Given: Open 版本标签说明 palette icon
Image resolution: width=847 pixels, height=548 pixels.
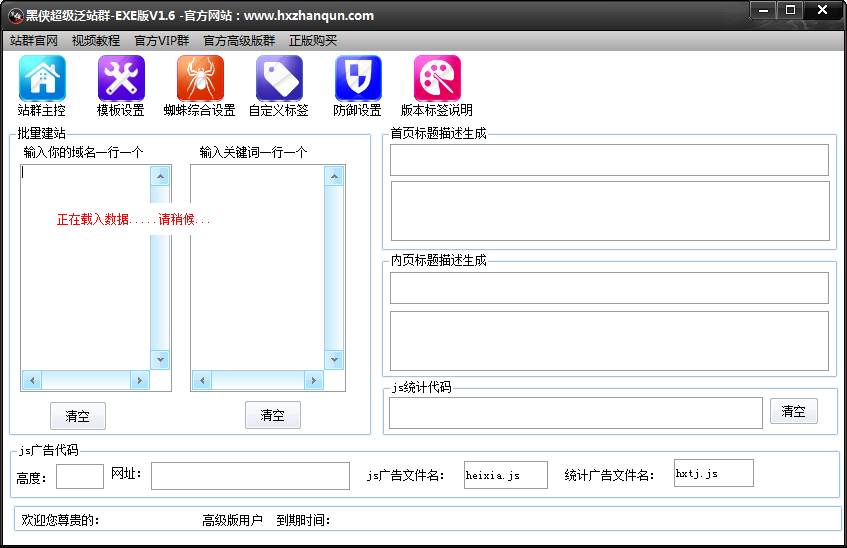Looking at the screenshot, I should point(437,78).
